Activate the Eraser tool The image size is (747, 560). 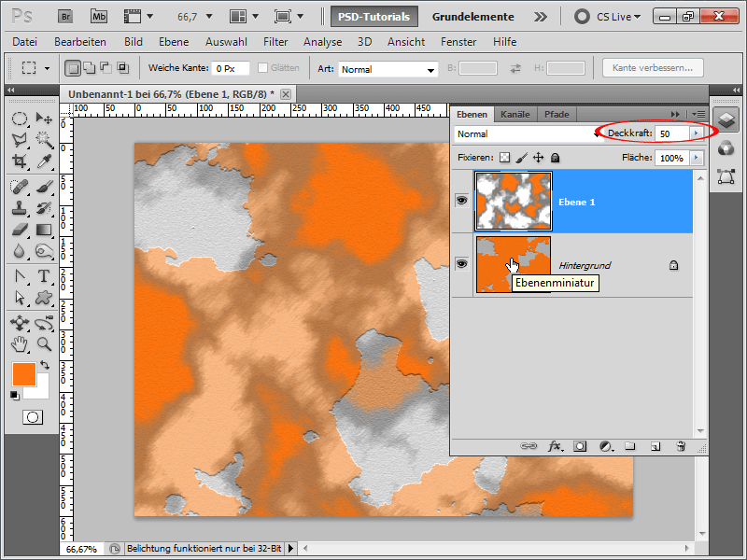click(x=19, y=230)
